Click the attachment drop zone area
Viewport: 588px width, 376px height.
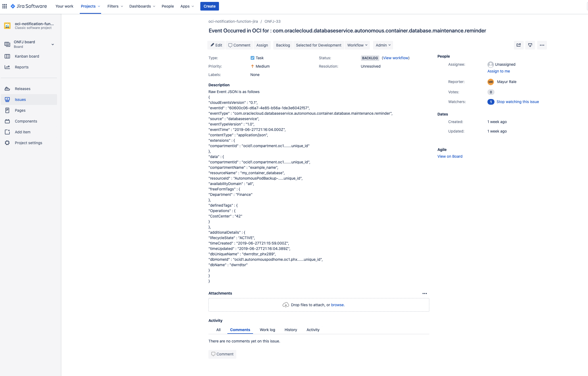318,305
